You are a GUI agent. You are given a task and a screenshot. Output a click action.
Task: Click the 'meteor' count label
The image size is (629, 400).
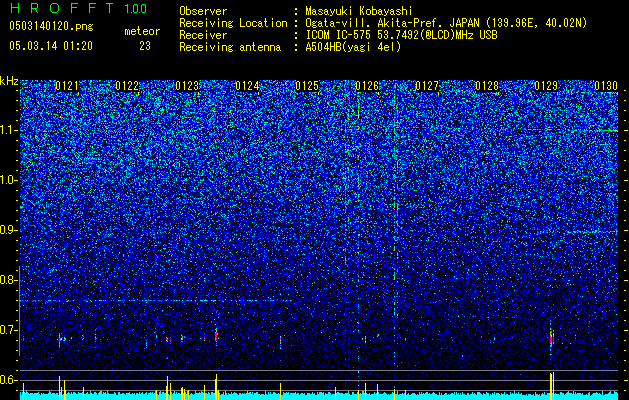(x=142, y=31)
